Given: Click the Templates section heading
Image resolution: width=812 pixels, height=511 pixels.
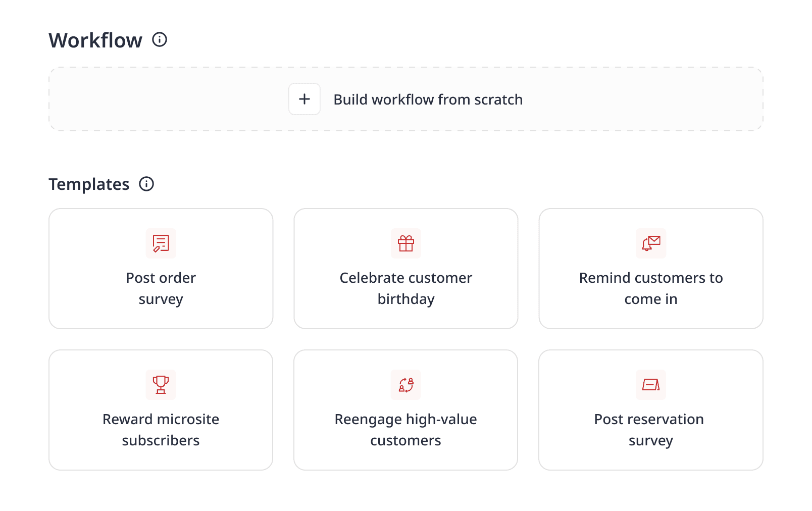Looking at the screenshot, I should (x=89, y=184).
